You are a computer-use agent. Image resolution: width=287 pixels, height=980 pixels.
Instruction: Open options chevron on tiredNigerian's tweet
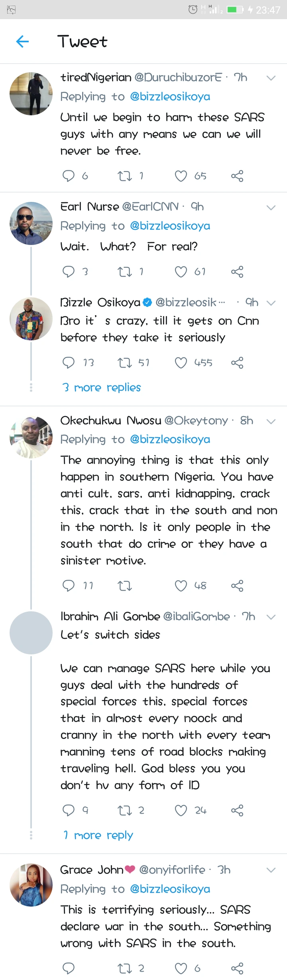(x=271, y=78)
